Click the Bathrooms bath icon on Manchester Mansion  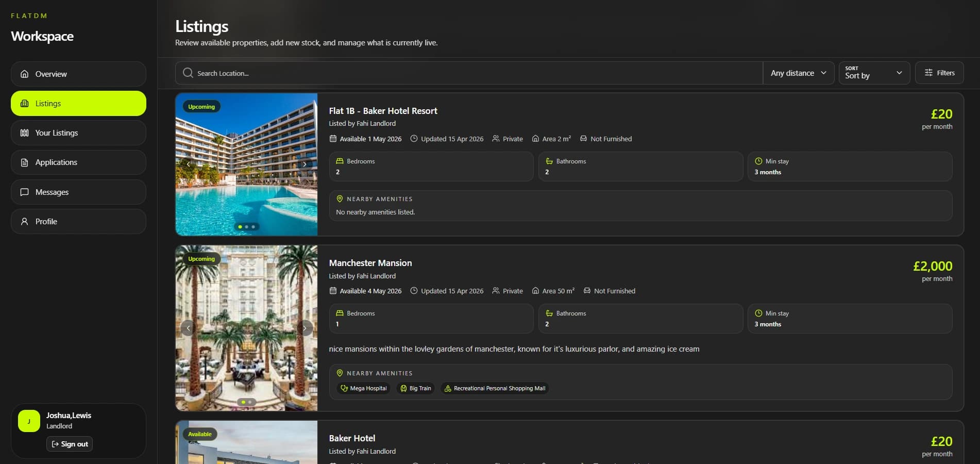(x=549, y=313)
